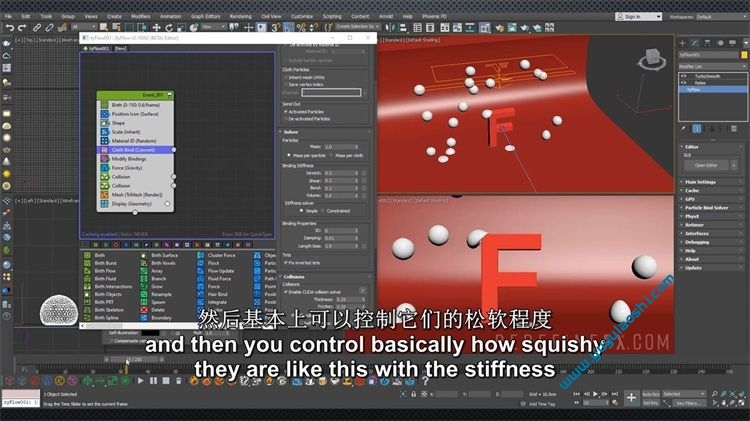Viewport: 750px width, 421px height.
Task: Click the Sign In button
Action: coord(639,17)
